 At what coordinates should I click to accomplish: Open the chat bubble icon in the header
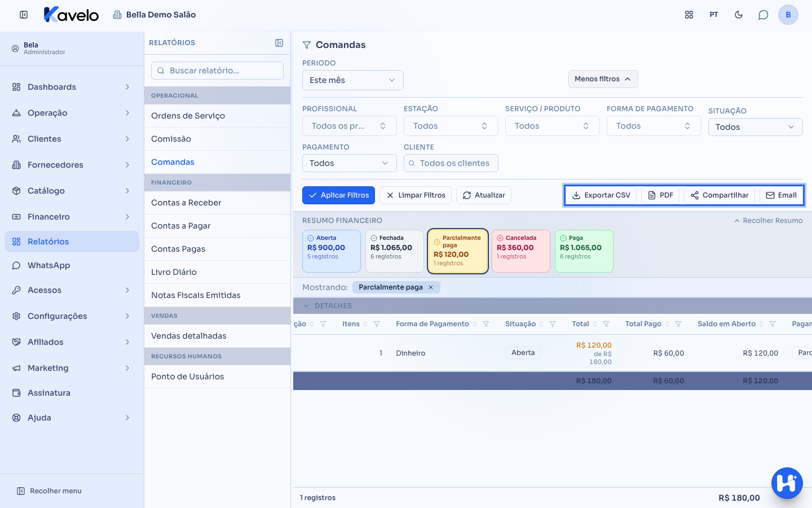[764, 15]
